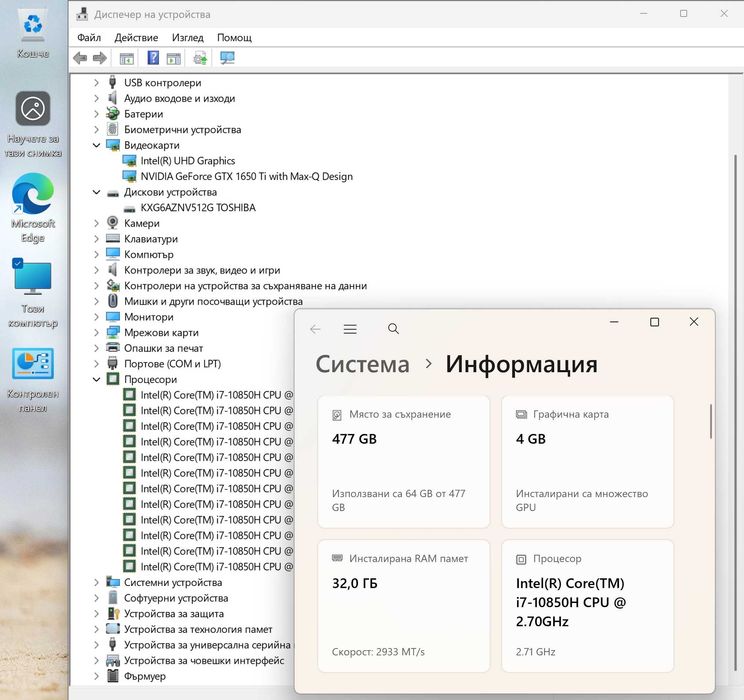Screen dimensions: 744x700
Task: Open the Изглед menu
Action: click(187, 37)
